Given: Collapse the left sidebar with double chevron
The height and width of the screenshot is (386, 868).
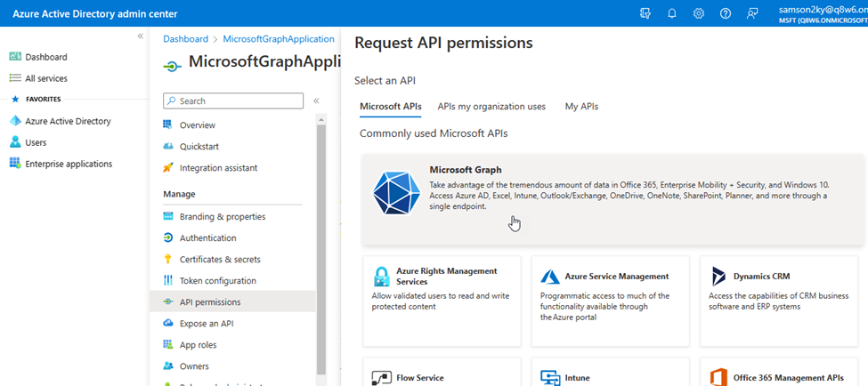Looking at the screenshot, I should (140, 36).
